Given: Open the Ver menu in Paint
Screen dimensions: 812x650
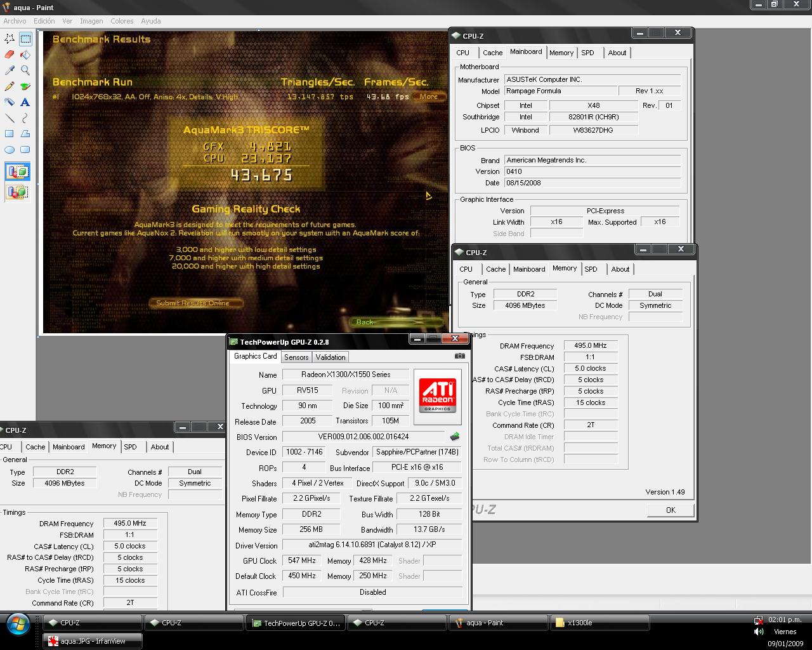Looking at the screenshot, I should point(67,21).
